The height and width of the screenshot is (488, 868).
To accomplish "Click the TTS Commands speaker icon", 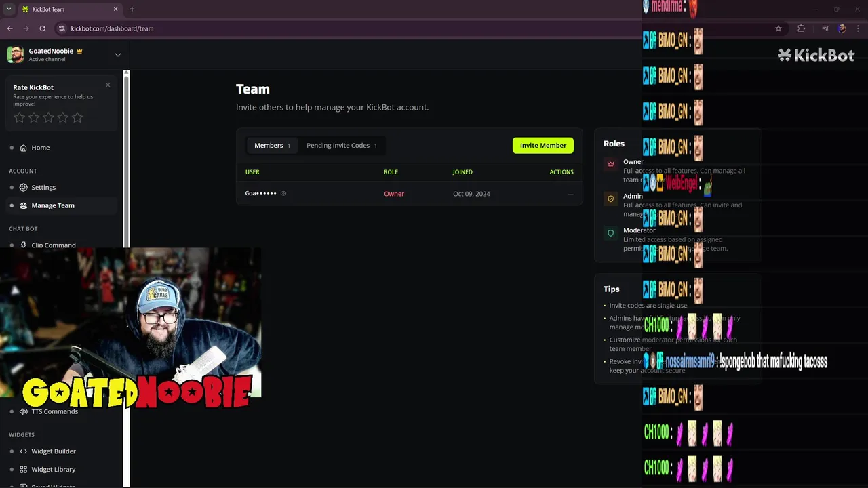I will [24, 411].
